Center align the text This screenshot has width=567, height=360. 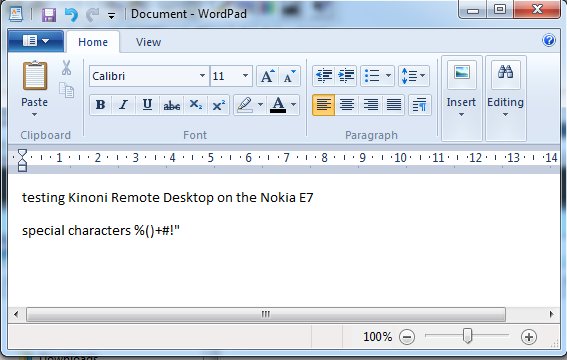tap(347, 105)
